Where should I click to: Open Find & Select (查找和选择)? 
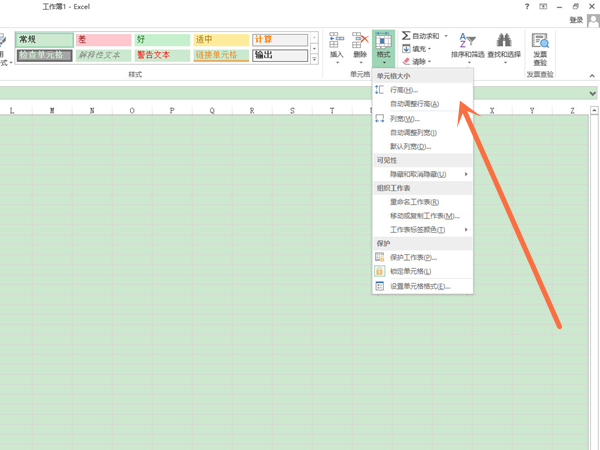pos(503,46)
